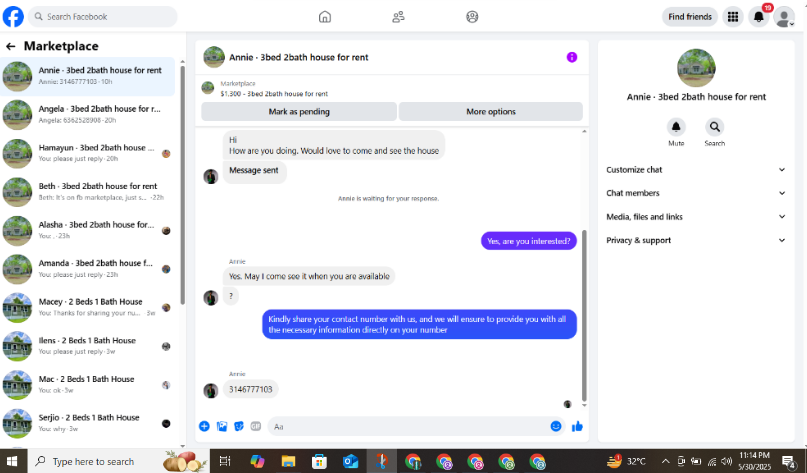Open the emoji picker in message box

[x=556, y=426]
